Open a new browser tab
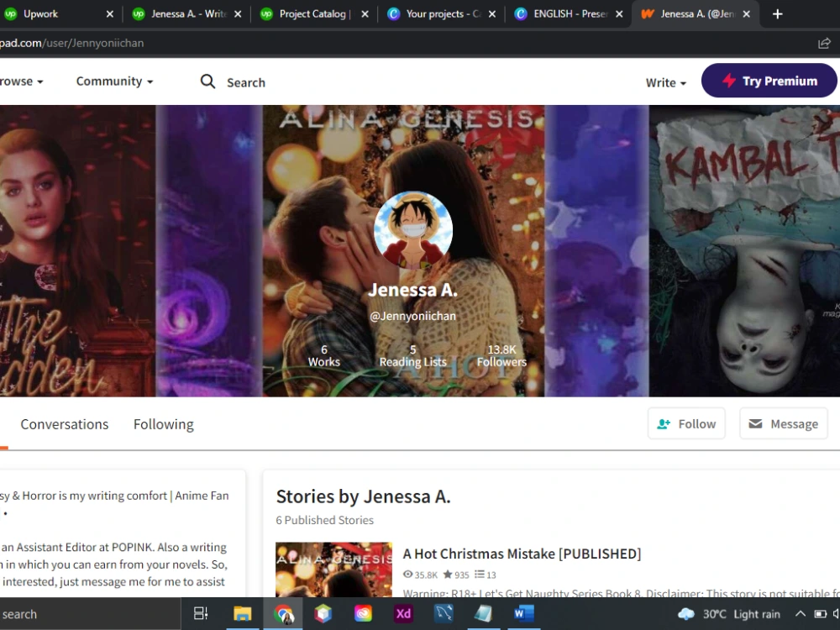This screenshot has height=630, width=840. click(x=777, y=14)
